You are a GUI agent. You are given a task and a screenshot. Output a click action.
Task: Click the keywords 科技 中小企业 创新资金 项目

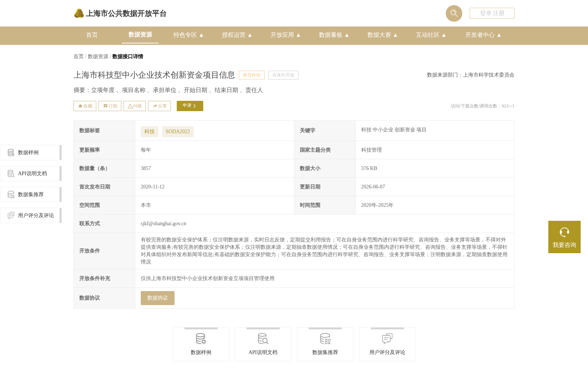pyautogui.click(x=394, y=130)
